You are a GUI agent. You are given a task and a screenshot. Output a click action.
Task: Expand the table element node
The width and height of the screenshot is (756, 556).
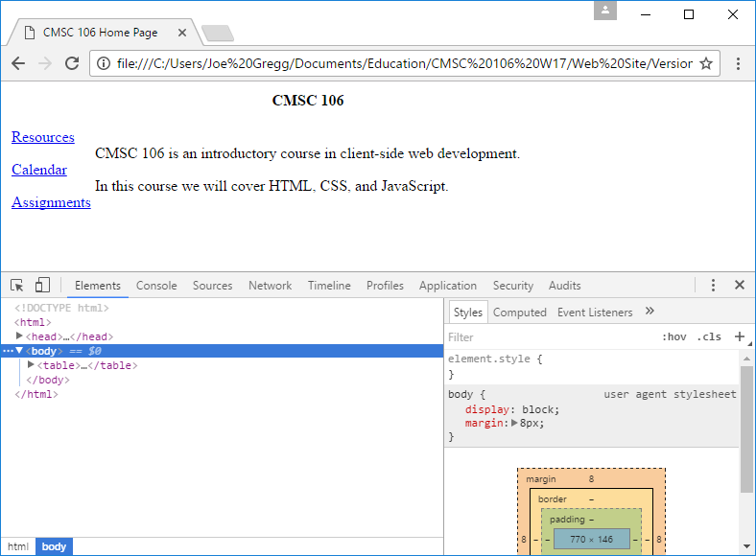tap(31, 364)
